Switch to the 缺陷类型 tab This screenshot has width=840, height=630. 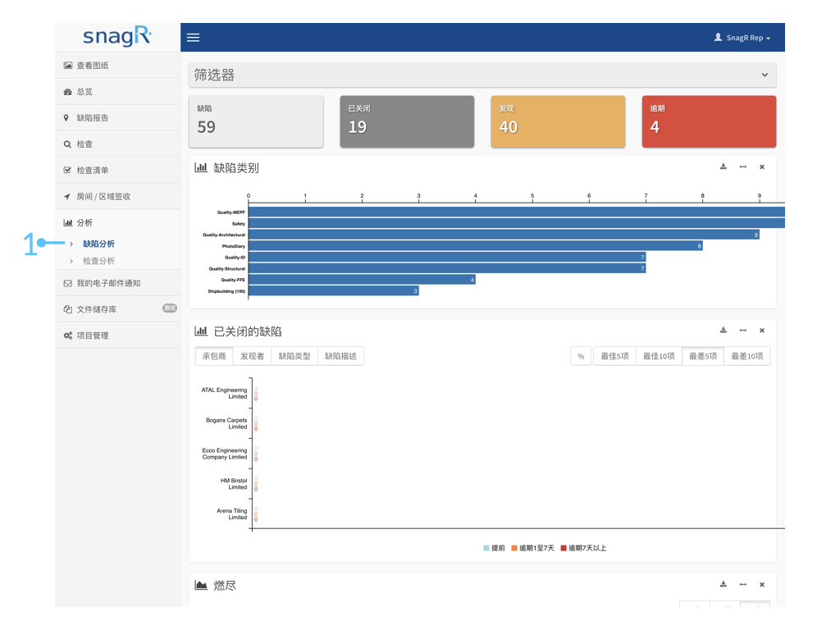[x=294, y=356]
